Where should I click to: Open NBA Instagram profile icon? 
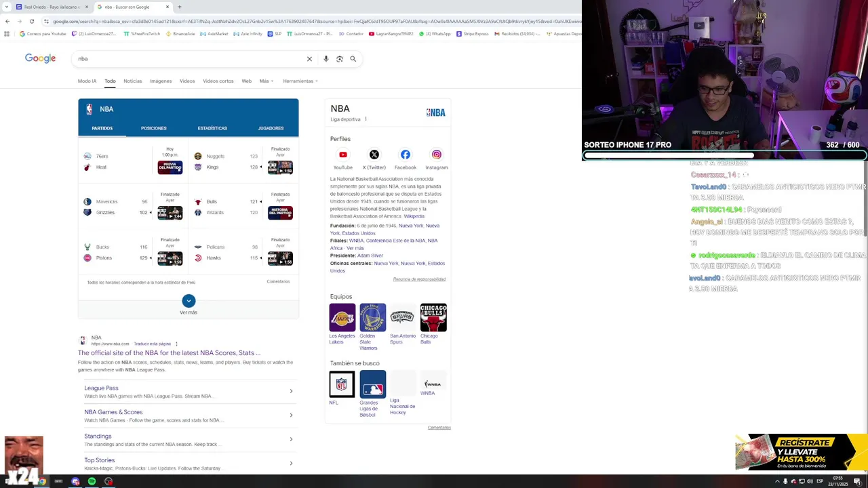click(x=437, y=155)
